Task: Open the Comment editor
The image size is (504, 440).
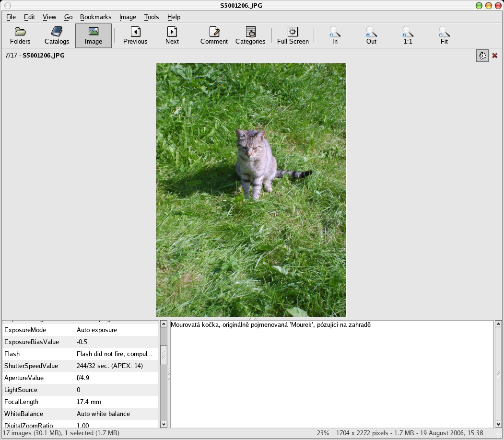Action: click(214, 35)
